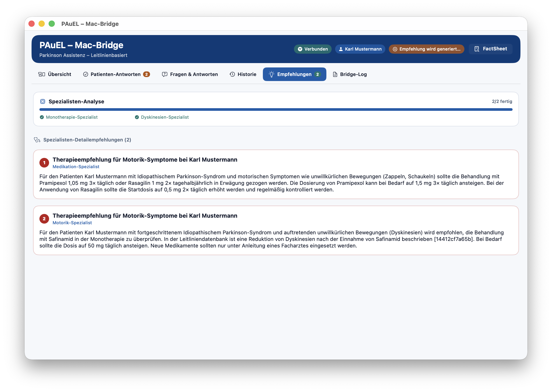Select the Empfehlungen tab

[294, 74]
